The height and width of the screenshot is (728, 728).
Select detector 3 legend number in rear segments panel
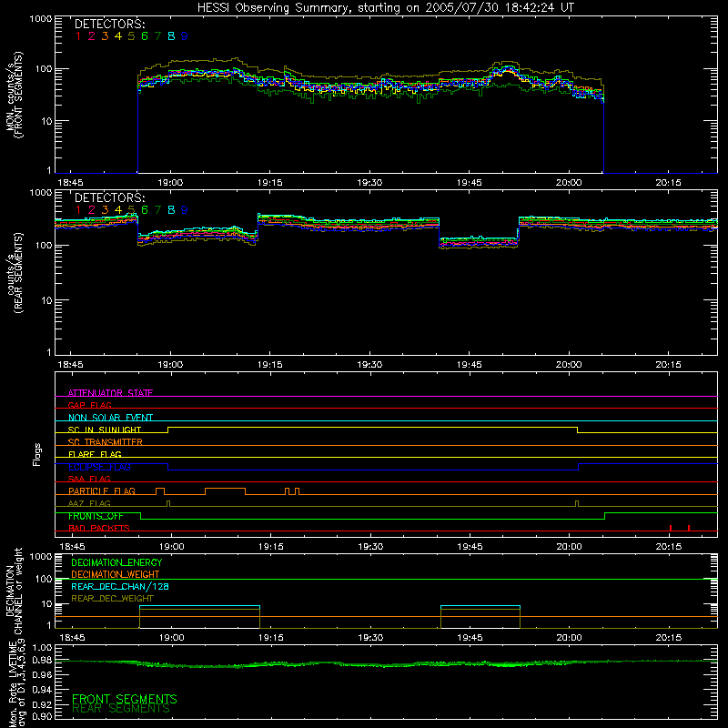[x=105, y=210]
